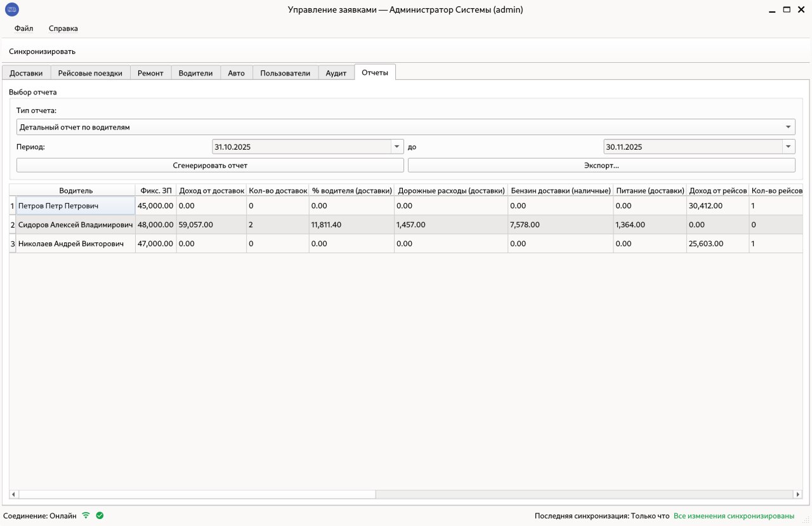
Task: Select row header 1 in the table
Action: pos(12,206)
